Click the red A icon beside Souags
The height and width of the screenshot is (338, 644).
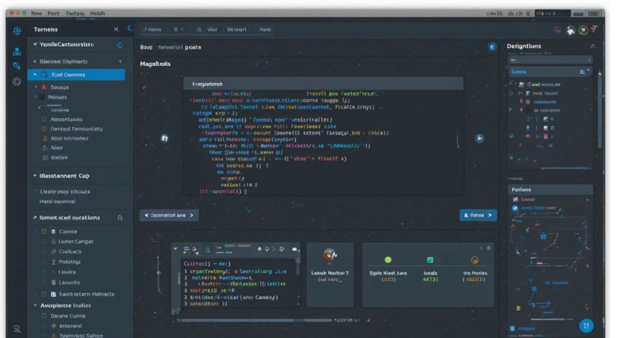click(x=43, y=87)
